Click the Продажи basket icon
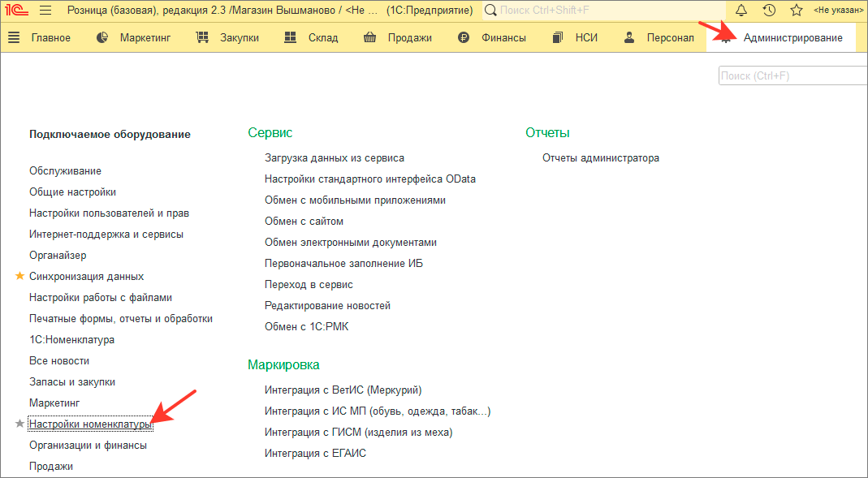Screen dimensions: 868x478 tap(369, 37)
